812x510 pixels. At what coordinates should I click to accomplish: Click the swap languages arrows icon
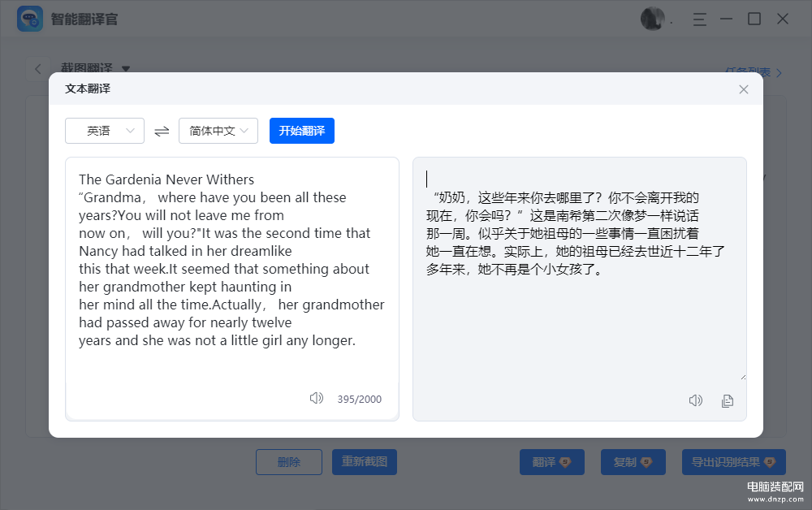162,131
